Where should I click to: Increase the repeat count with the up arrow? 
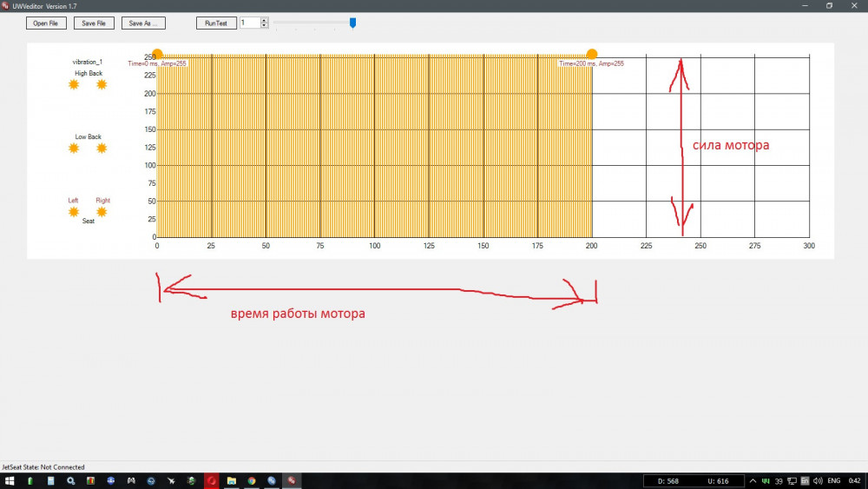(x=264, y=21)
